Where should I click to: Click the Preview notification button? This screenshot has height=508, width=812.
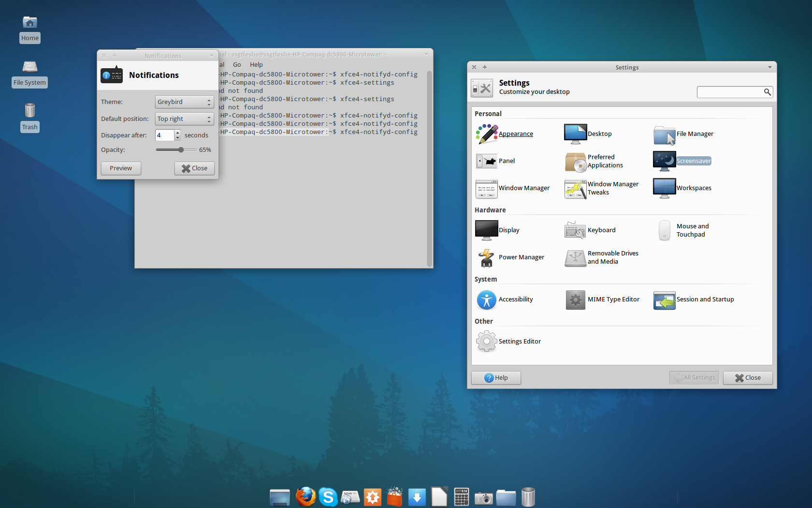click(x=121, y=168)
